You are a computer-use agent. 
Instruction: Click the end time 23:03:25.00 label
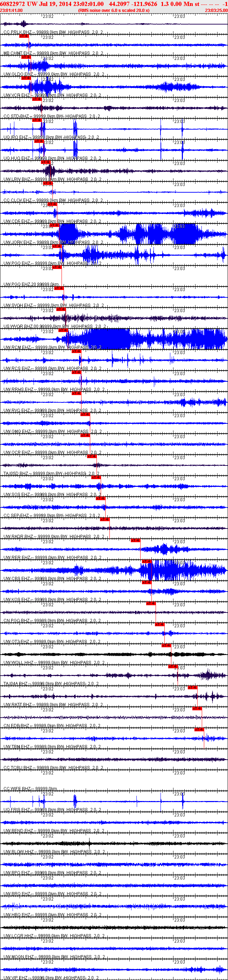pyautogui.click(x=216, y=10)
